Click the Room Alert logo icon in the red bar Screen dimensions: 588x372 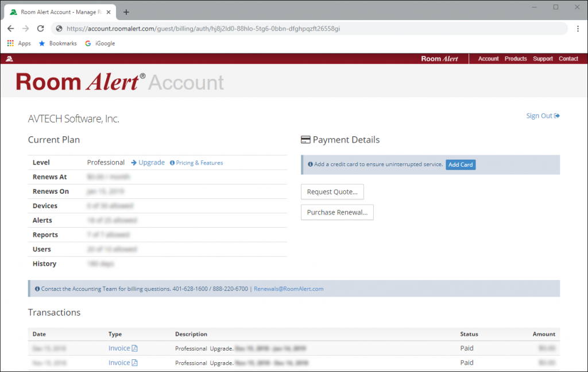click(x=9, y=58)
